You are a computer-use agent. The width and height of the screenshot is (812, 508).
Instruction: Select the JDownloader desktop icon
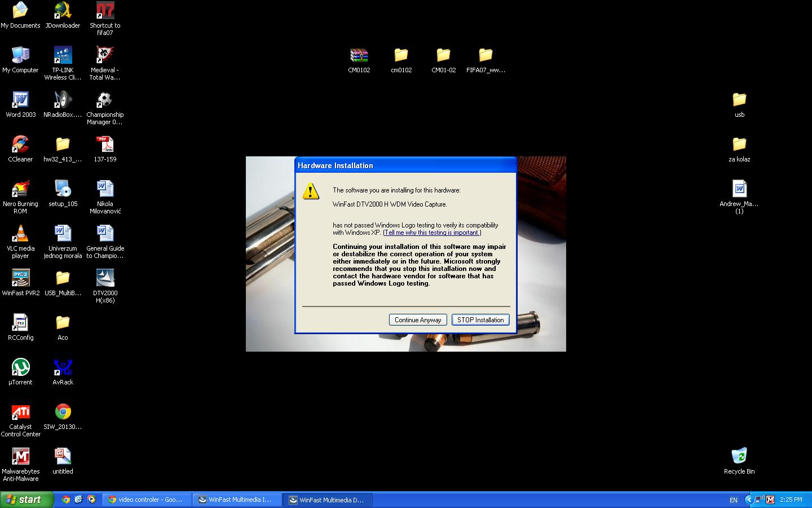pos(63,15)
